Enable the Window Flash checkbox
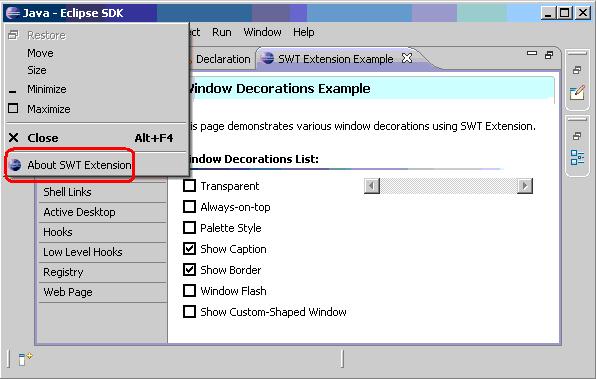Screen dimensions: 596x379 pos(189,291)
